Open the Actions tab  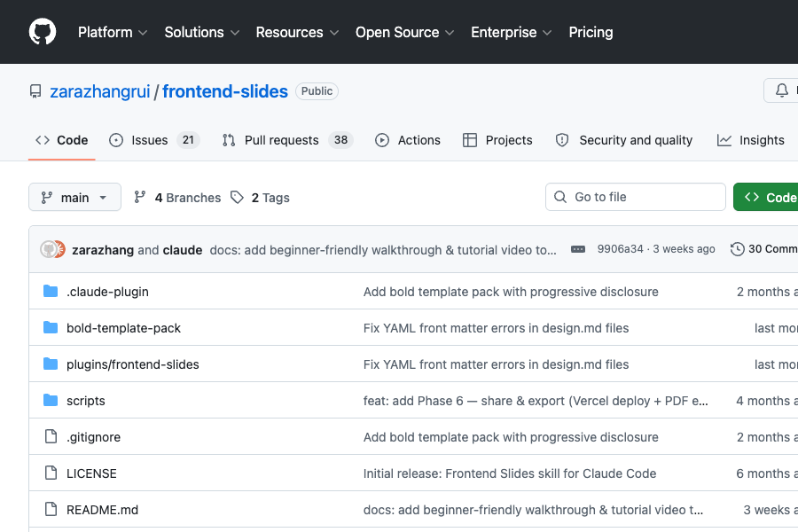(x=408, y=140)
